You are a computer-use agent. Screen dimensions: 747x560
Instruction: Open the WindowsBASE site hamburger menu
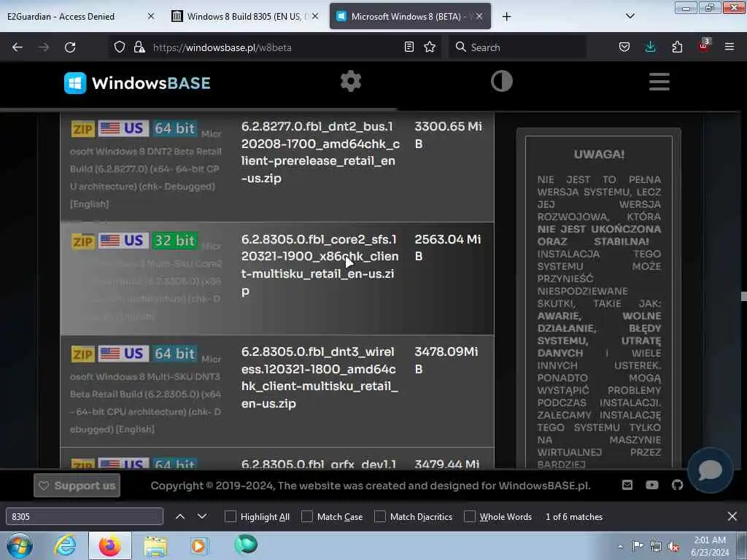click(x=659, y=82)
